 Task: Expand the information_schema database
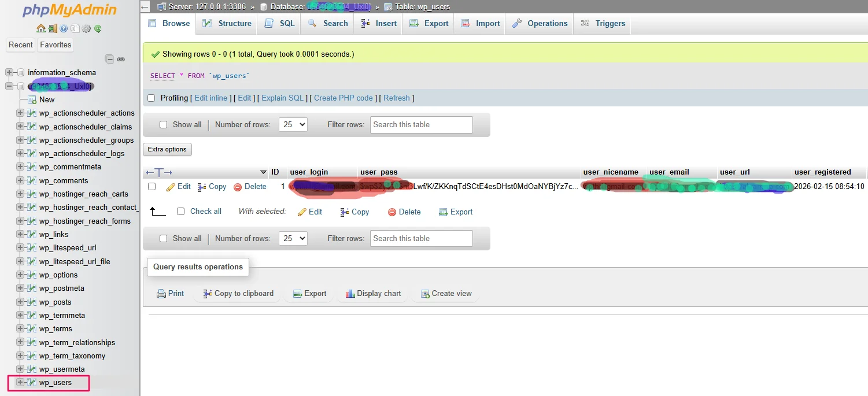point(9,72)
